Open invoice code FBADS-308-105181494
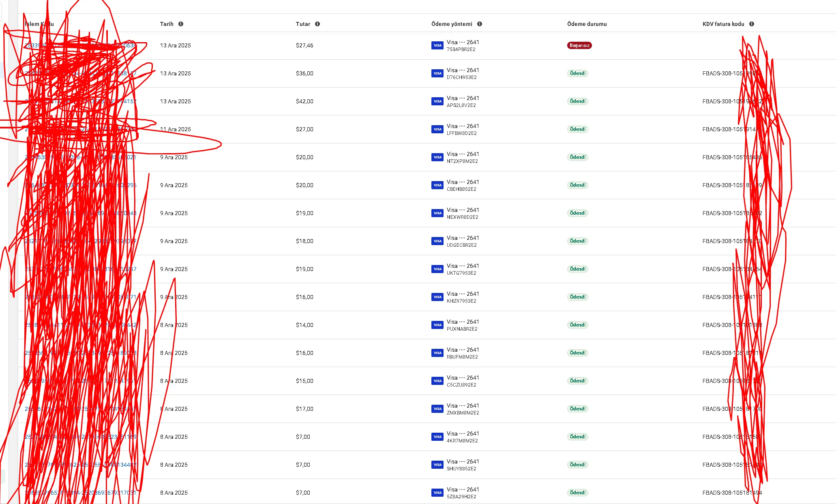 [732, 493]
